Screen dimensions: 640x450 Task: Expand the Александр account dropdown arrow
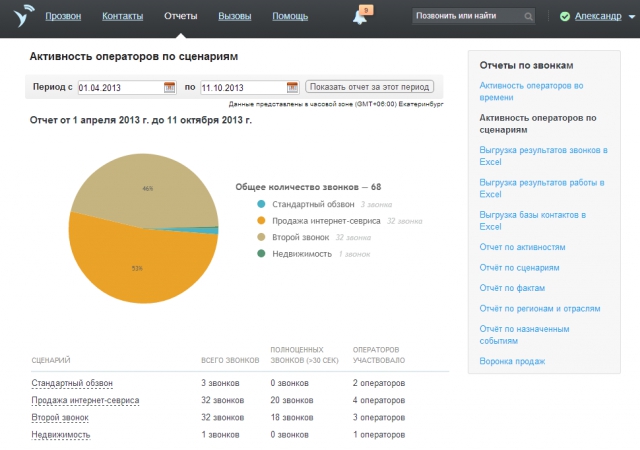(x=631, y=17)
